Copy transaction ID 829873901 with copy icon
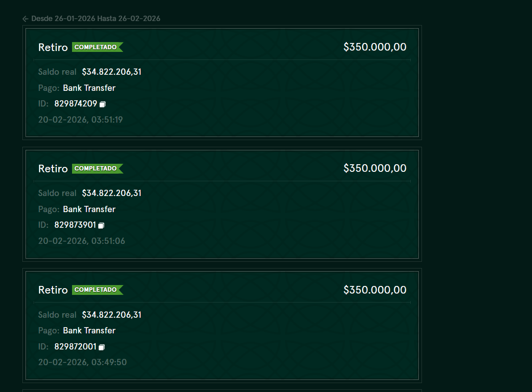 pyautogui.click(x=101, y=226)
